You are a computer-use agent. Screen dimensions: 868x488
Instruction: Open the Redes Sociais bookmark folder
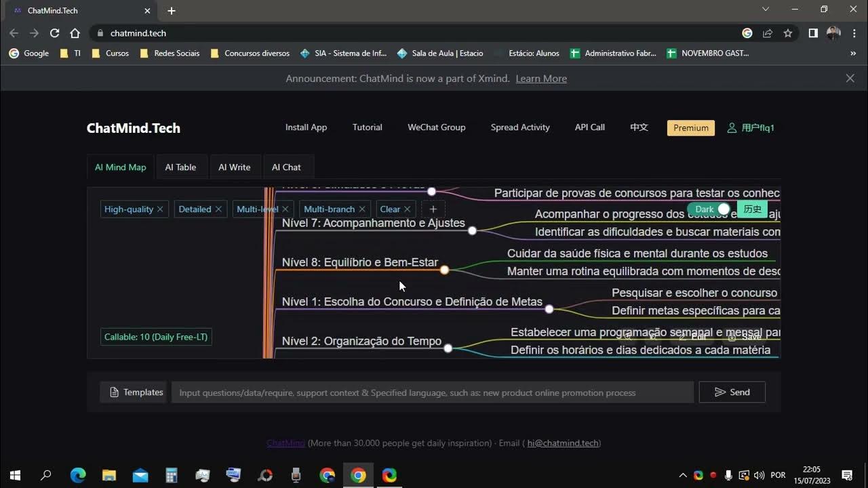(x=170, y=53)
